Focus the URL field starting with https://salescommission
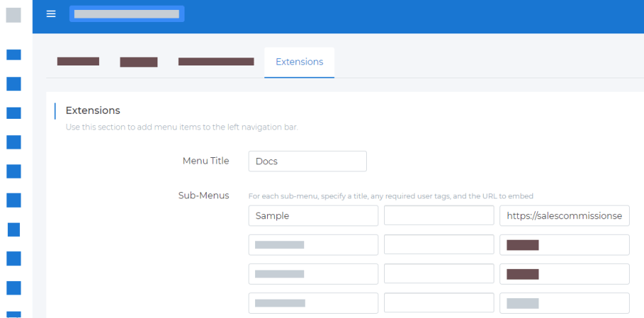Viewport: 644px width, 318px height. [564, 216]
